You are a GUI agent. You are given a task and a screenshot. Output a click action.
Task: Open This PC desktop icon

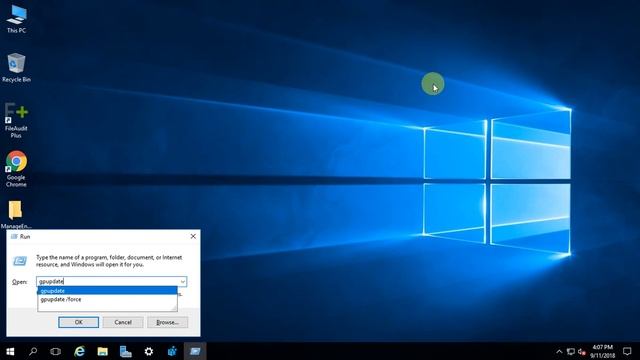[16, 19]
